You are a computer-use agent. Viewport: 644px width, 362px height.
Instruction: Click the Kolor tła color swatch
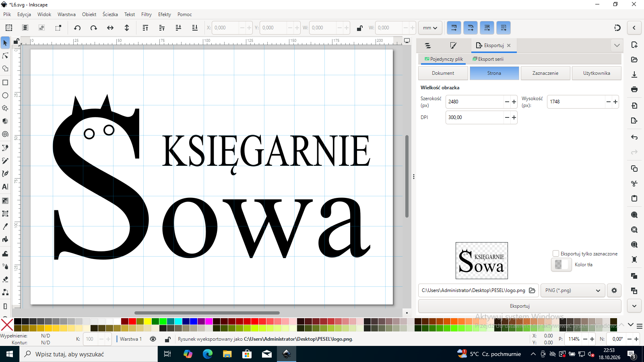click(x=561, y=265)
